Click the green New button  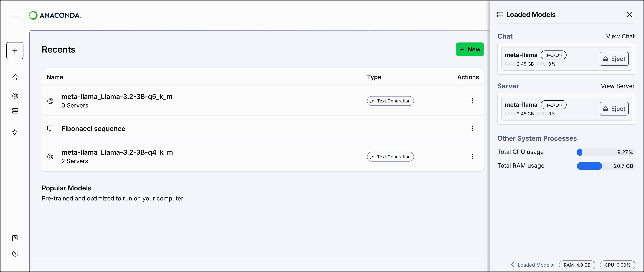coord(470,49)
